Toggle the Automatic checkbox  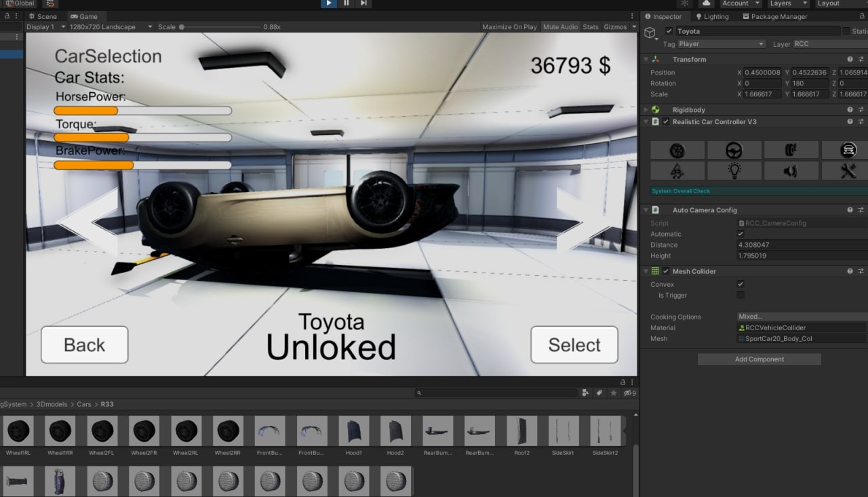[741, 234]
